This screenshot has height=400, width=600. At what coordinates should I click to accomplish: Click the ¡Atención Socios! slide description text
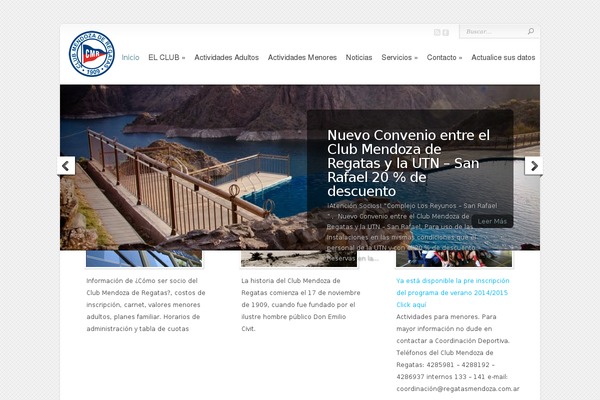[x=412, y=232]
